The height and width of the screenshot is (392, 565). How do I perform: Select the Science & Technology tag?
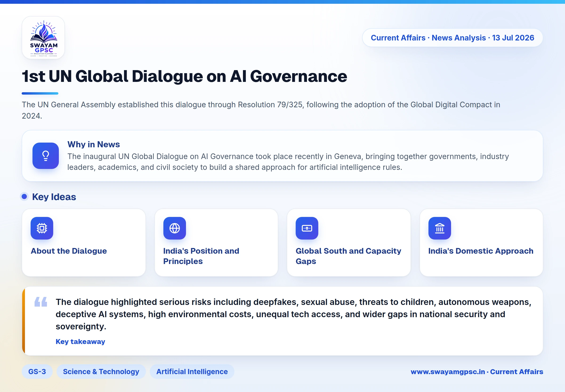(x=101, y=371)
